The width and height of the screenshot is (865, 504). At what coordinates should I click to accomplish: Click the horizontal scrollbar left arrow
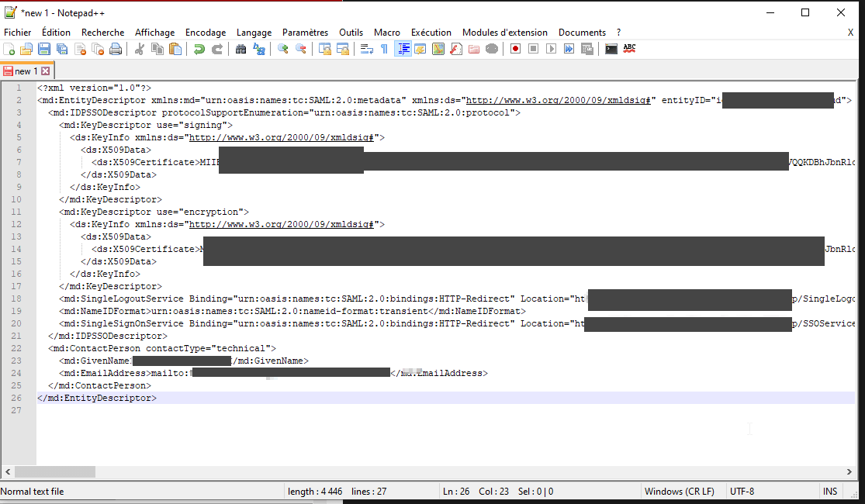(x=8, y=472)
